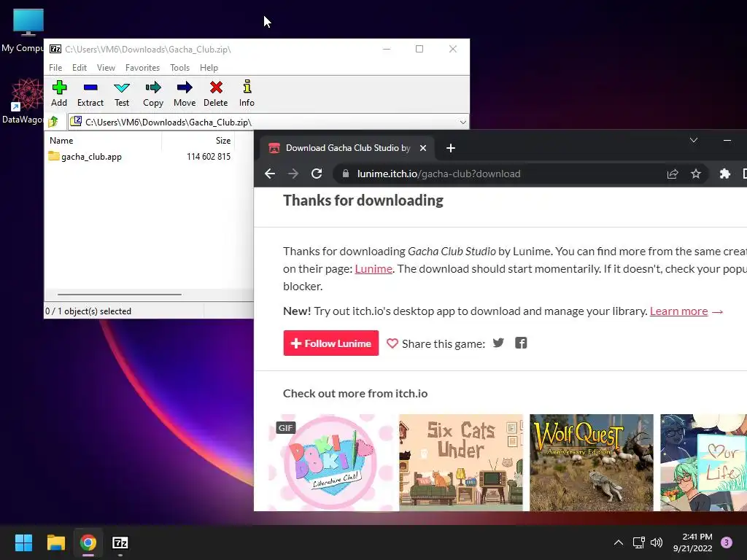Open the Chrome extensions puzzle icon
747x560 pixels.
724,174
